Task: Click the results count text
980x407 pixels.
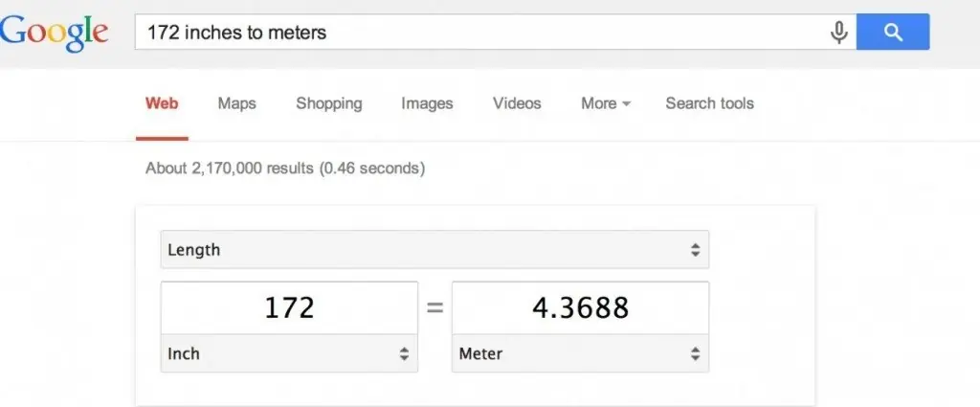Action: (285, 169)
